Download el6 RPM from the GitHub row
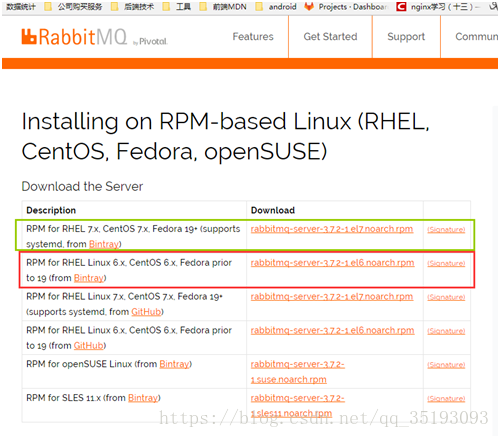500x438 pixels. point(332,330)
